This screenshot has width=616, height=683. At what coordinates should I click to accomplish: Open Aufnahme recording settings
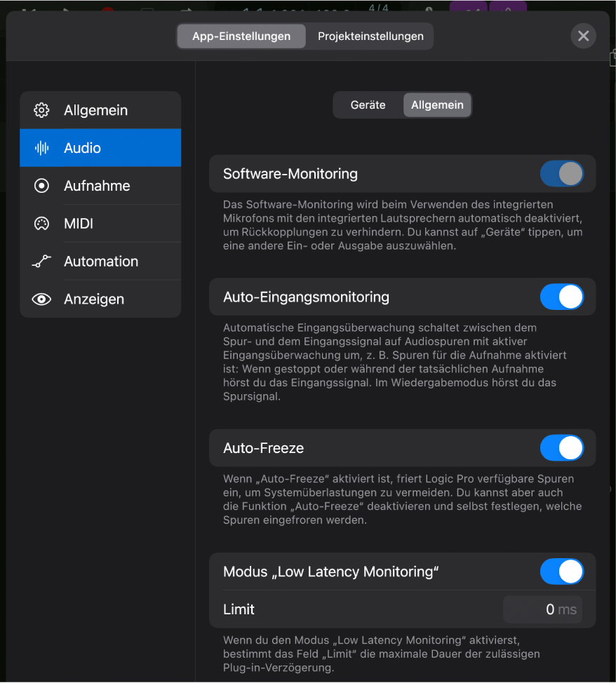point(41,186)
